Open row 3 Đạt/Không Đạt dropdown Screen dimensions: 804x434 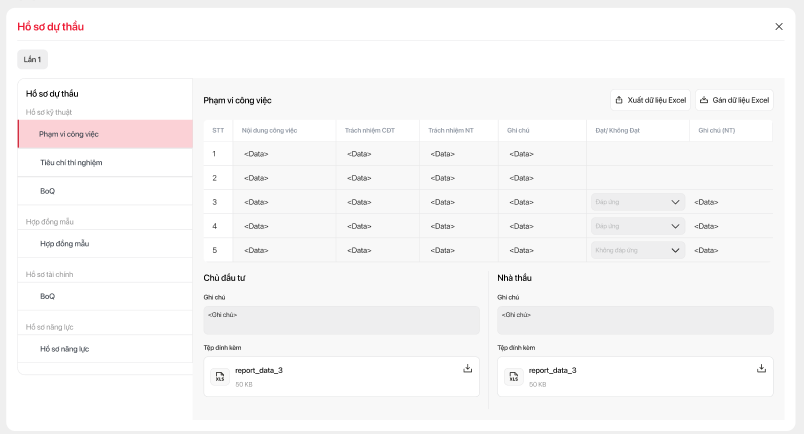tap(637, 202)
